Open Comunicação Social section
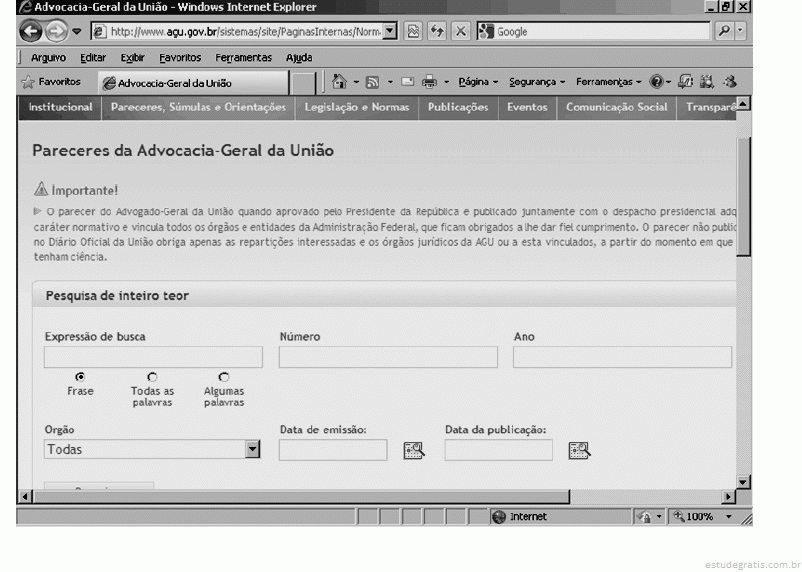The image size is (802, 572). click(x=616, y=107)
